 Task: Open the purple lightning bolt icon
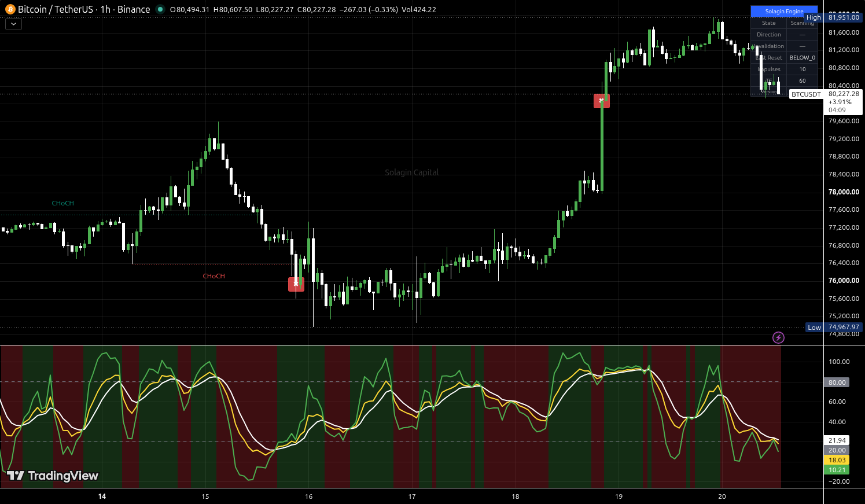tap(779, 337)
